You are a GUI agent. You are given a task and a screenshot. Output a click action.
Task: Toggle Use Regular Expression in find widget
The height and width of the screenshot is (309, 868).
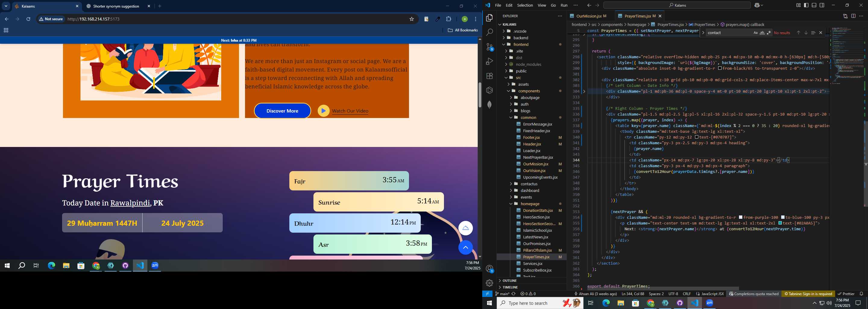[769, 33]
